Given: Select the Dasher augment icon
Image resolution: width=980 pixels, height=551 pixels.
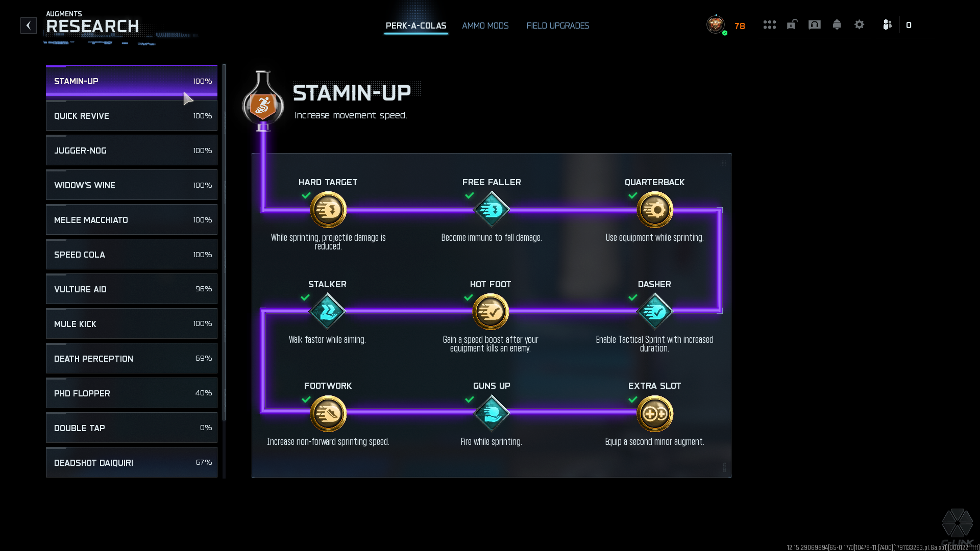Looking at the screenshot, I should tap(655, 311).
